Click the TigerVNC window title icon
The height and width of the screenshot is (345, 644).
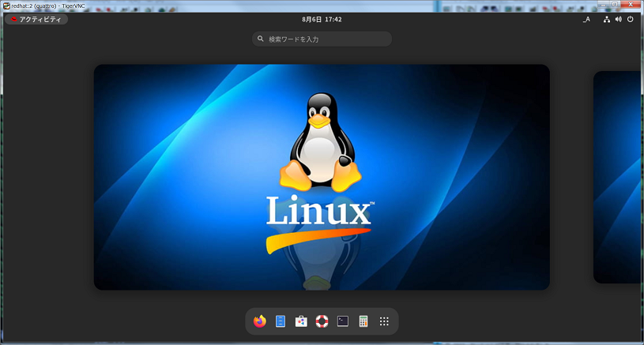coord(6,6)
